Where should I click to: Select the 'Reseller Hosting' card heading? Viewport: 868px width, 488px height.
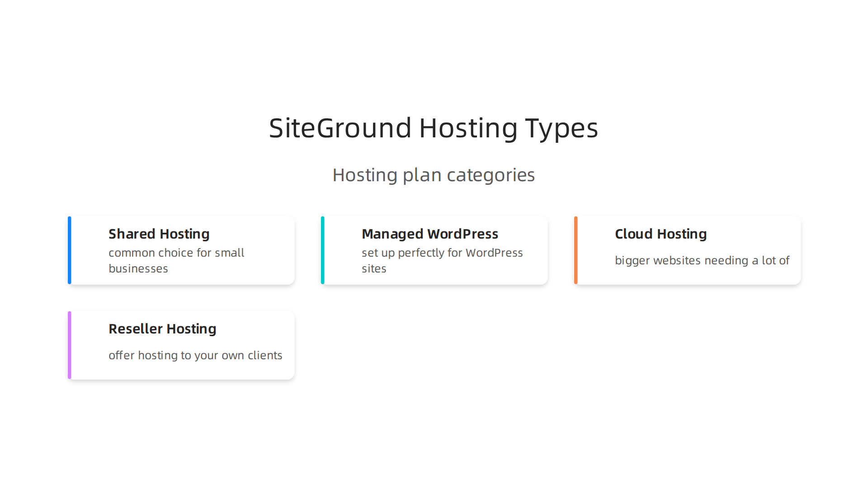[162, 329]
